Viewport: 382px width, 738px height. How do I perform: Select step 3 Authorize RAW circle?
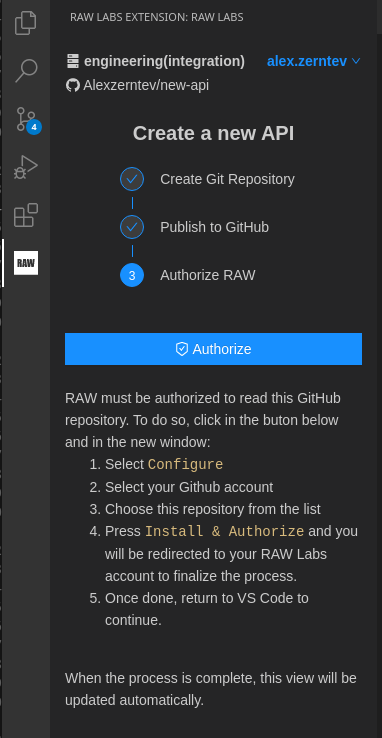(x=132, y=275)
